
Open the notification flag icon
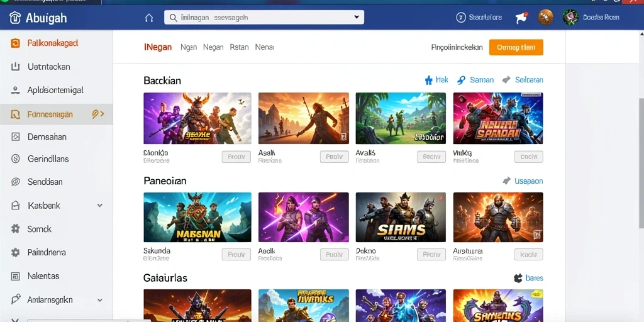click(x=521, y=18)
